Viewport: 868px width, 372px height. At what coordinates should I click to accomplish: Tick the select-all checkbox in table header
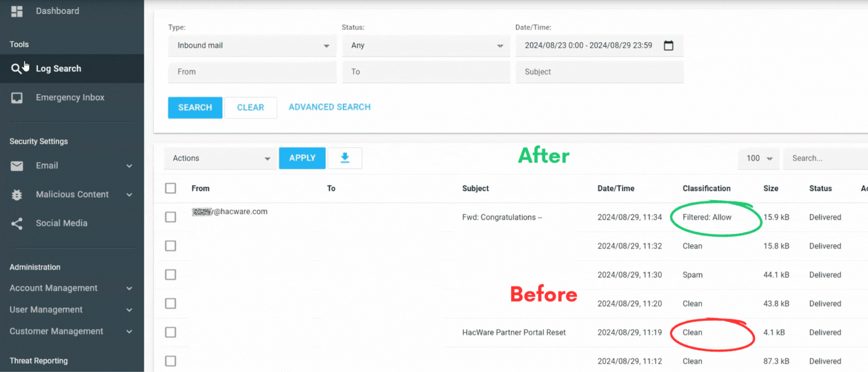tap(170, 188)
